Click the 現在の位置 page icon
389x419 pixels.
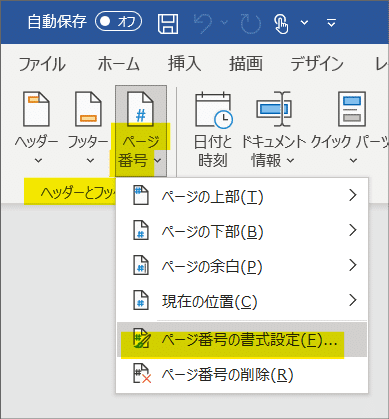coord(141,300)
